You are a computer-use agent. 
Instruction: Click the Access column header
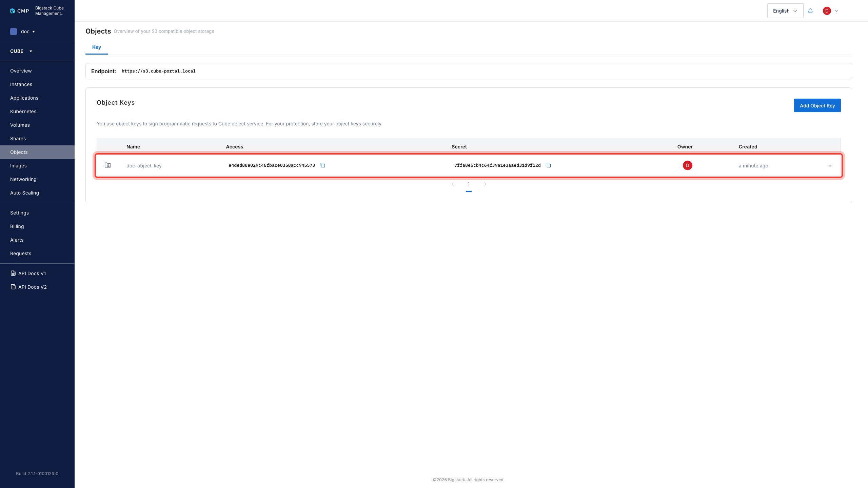[x=235, y=147]
